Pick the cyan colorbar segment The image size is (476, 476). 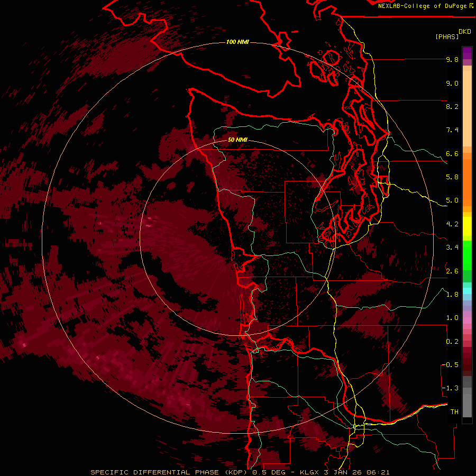(x=467, y=291)
